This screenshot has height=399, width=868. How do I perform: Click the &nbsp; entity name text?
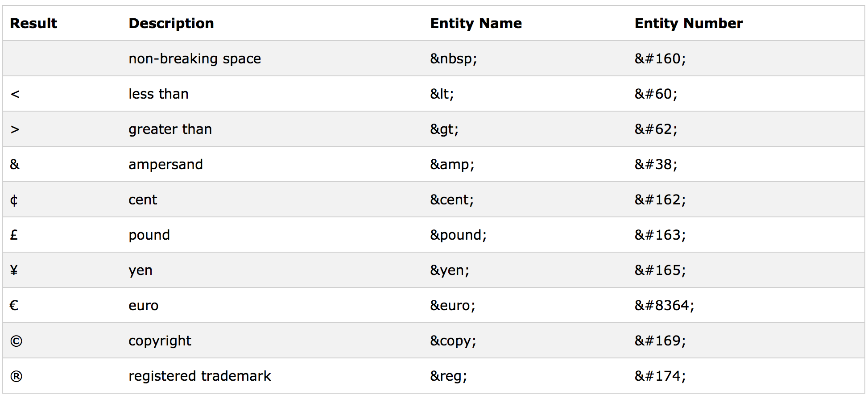click(x=454, y=58)
